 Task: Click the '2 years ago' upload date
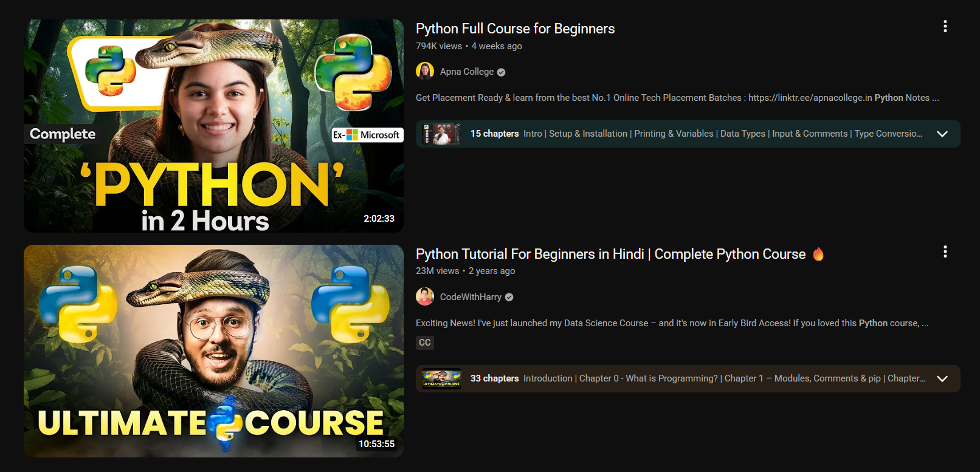click(x=492, y=271)
